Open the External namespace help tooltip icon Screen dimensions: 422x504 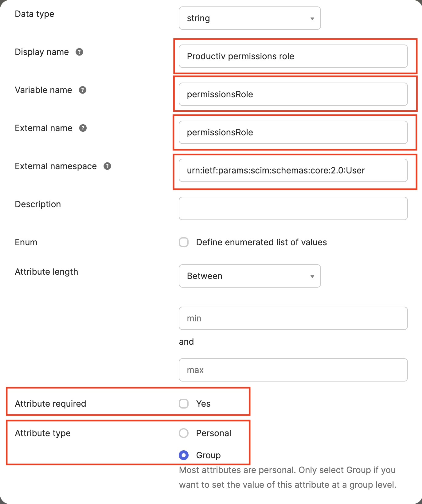click(107, 166)
